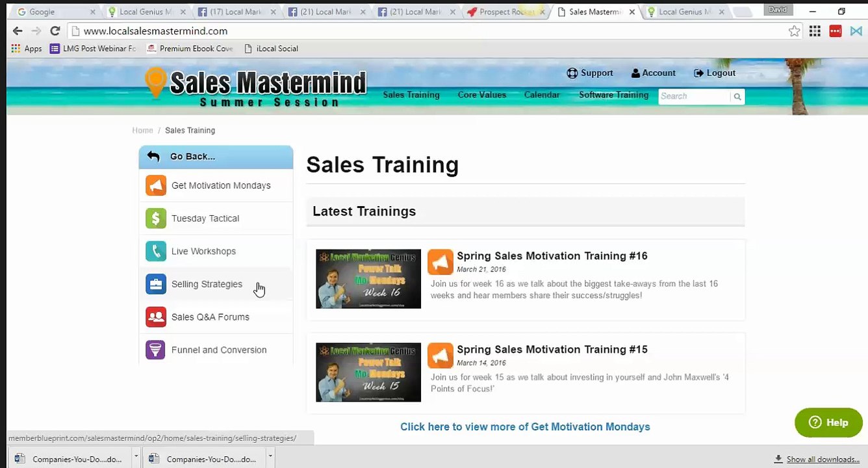This screenshot has height=468, width=868.
Task: Open dropdown arrow for first Companies-You-Do download
Action: (x=136, y=457)
